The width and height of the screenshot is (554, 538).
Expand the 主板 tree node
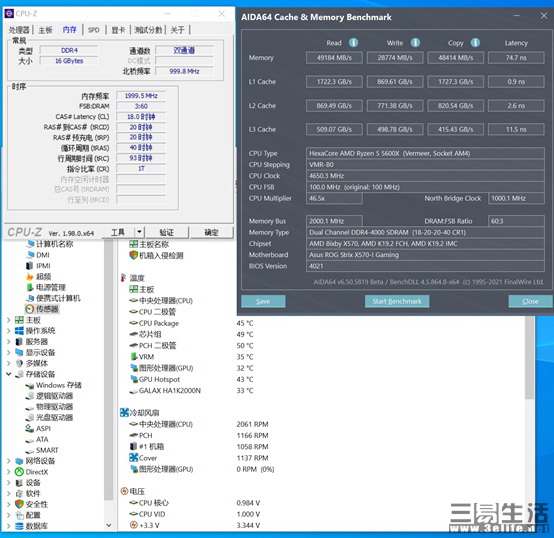8,320
